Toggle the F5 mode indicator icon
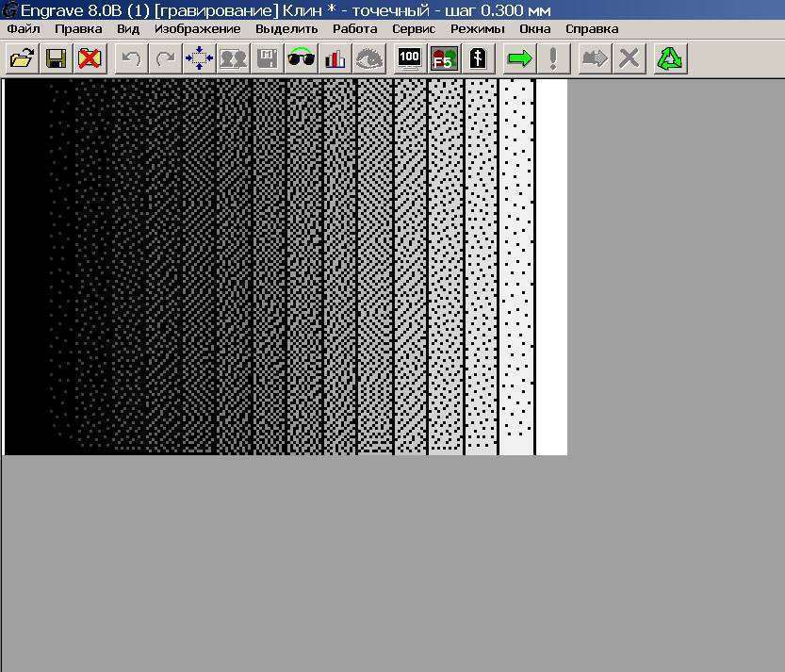The image size is (785, 672). [443, 57]
